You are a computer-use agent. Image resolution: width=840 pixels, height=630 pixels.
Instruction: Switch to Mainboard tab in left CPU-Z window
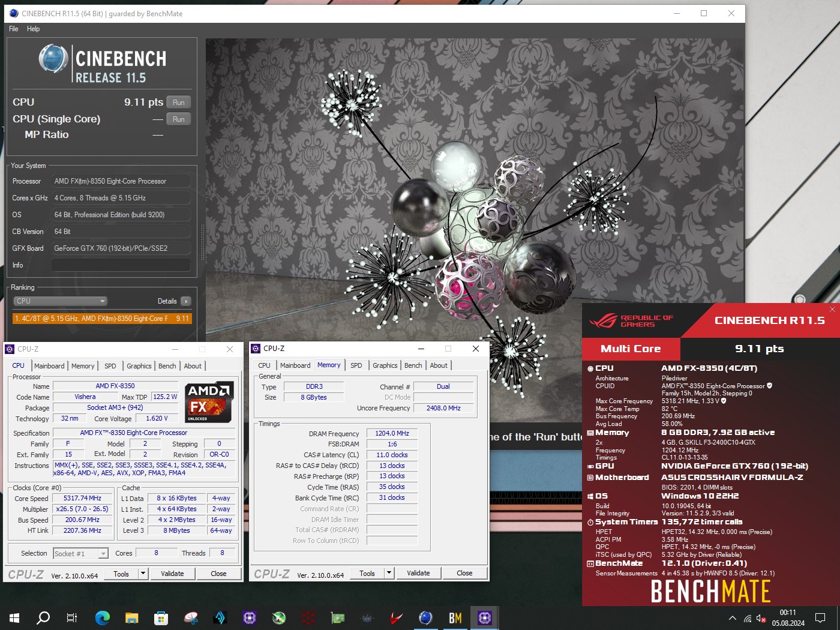[49, 366]
